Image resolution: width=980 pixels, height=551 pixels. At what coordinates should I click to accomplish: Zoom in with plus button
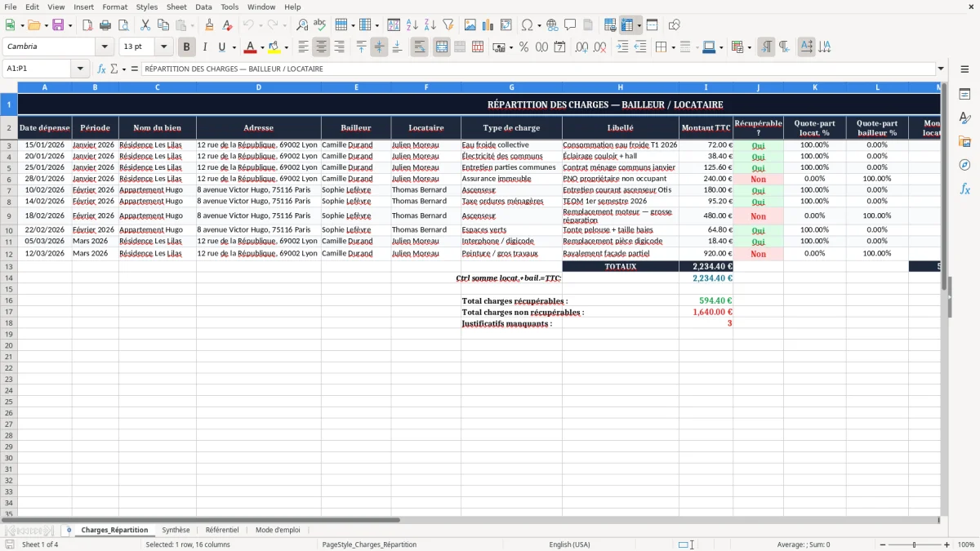[x=947, y=544]
